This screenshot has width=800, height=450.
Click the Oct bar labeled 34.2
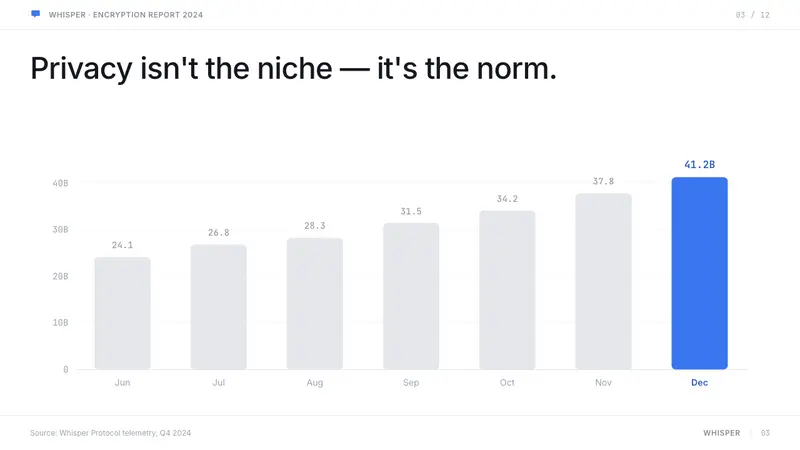(x=507, y=290)
